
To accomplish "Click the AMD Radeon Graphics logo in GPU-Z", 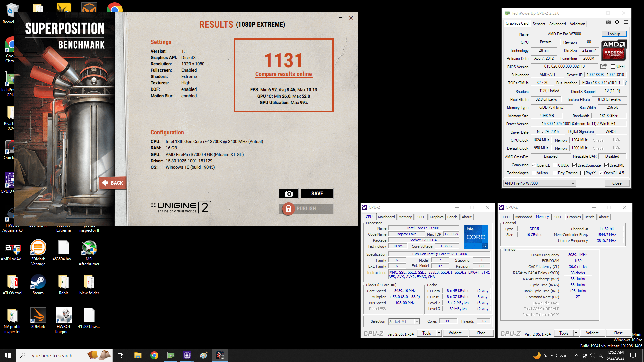I will [614, 50].
